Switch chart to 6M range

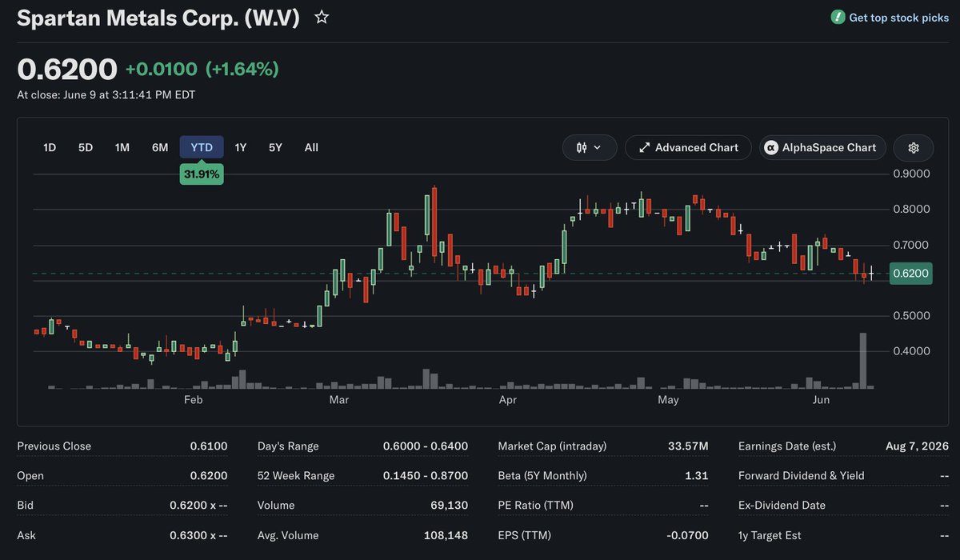coord(160,147)
